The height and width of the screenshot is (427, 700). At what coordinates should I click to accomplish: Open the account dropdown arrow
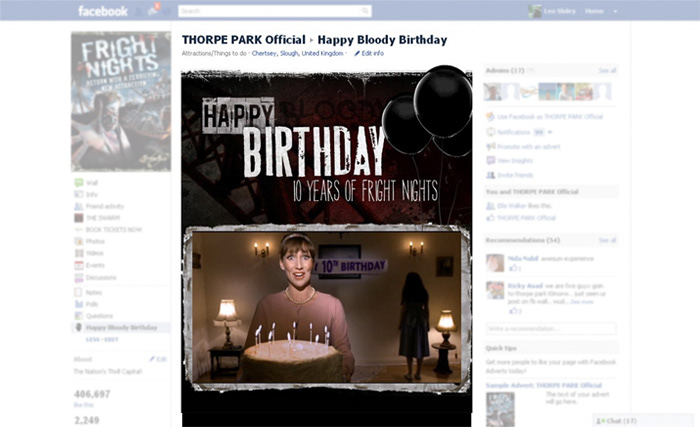pos(615,11)
